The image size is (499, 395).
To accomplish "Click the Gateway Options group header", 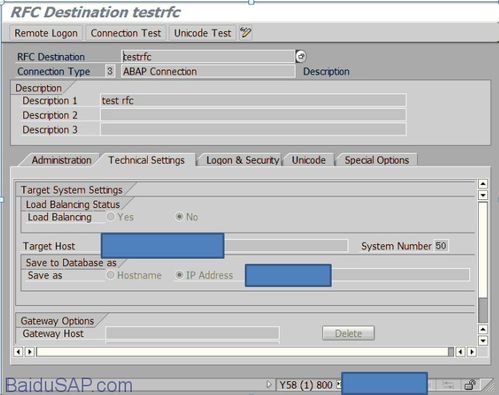I will point(57,321).
